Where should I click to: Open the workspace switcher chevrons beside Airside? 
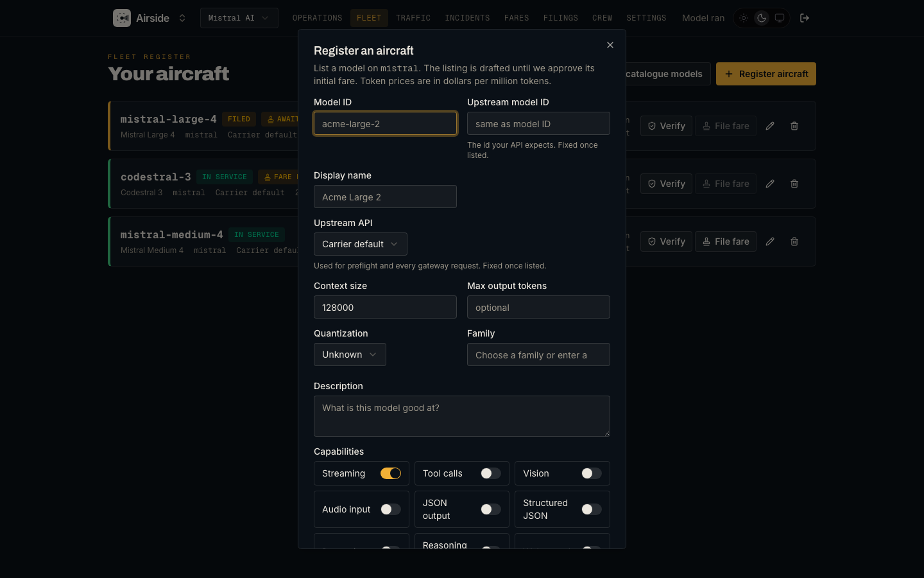tap(182, 18)
